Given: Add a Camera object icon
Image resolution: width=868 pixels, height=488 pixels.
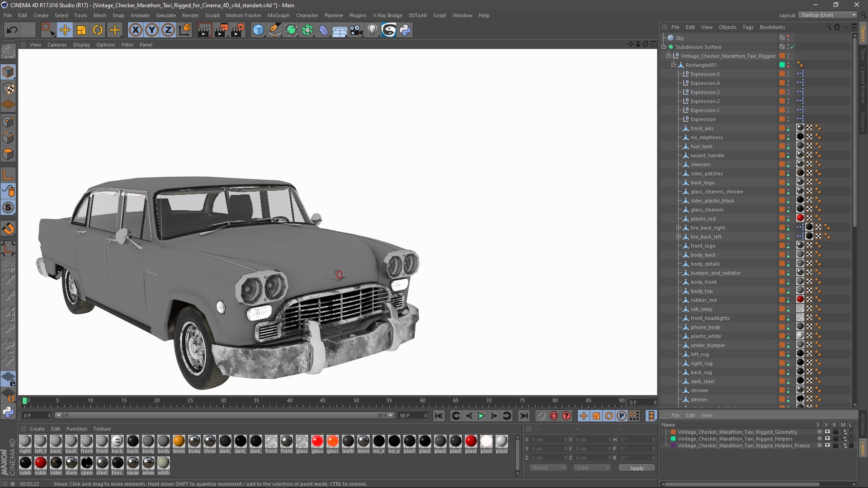Looking at the screenshot, I should click(x=356, y=30).
